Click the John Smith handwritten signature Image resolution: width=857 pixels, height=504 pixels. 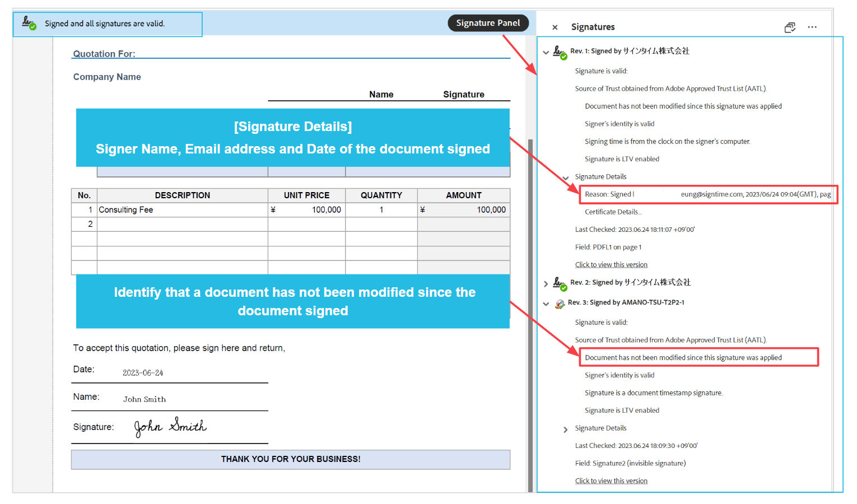pos(170,426)
